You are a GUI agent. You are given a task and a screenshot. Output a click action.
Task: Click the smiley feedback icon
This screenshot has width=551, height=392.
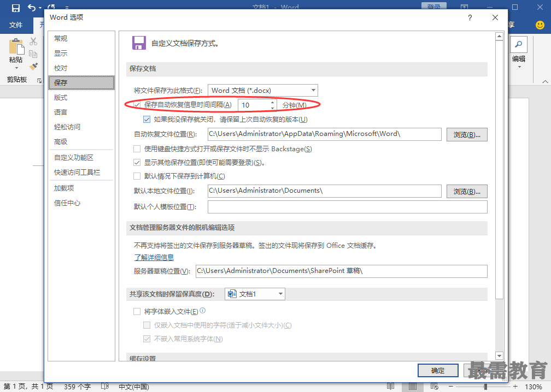click(540, 25)
